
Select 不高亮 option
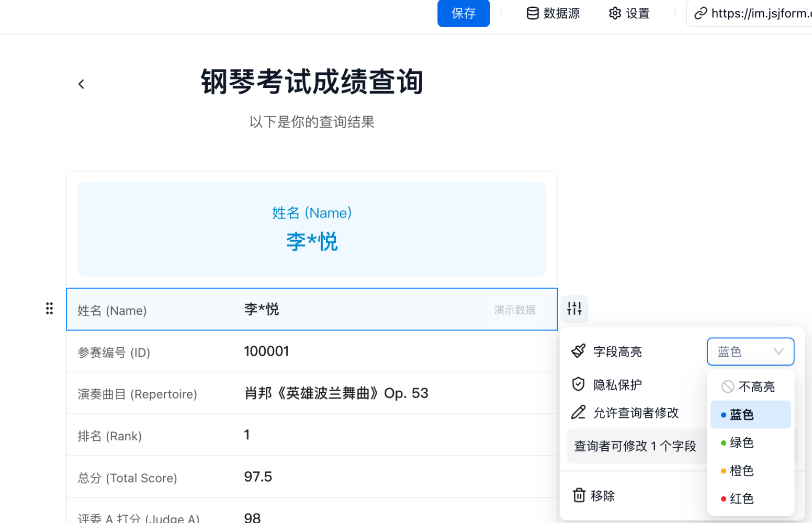(x=750, y=386)
